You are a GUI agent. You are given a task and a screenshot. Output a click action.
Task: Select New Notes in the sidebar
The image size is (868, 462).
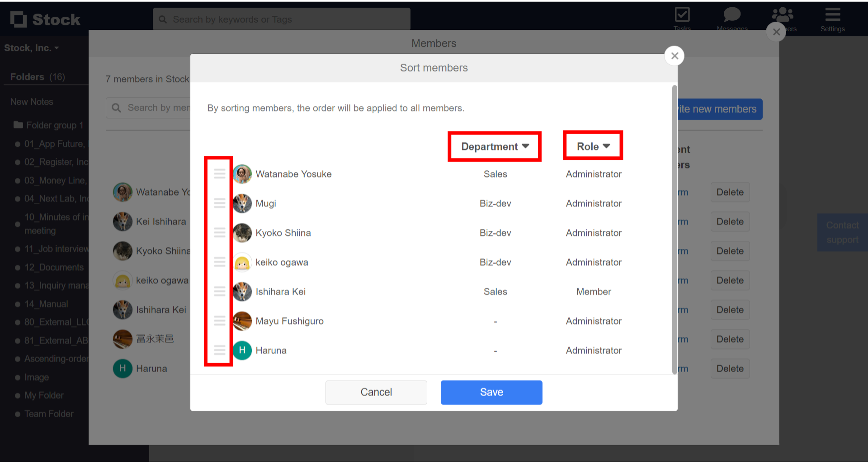coord(31,102)
